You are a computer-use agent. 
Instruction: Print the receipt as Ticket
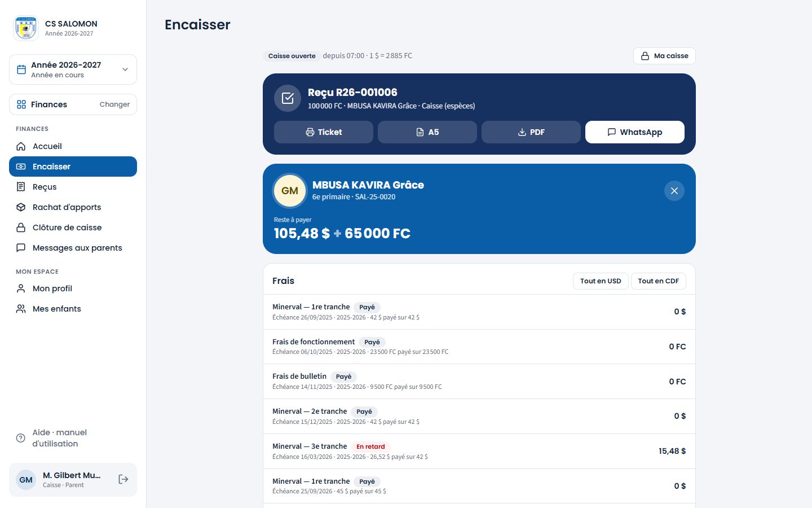click(x=324, y=132)
